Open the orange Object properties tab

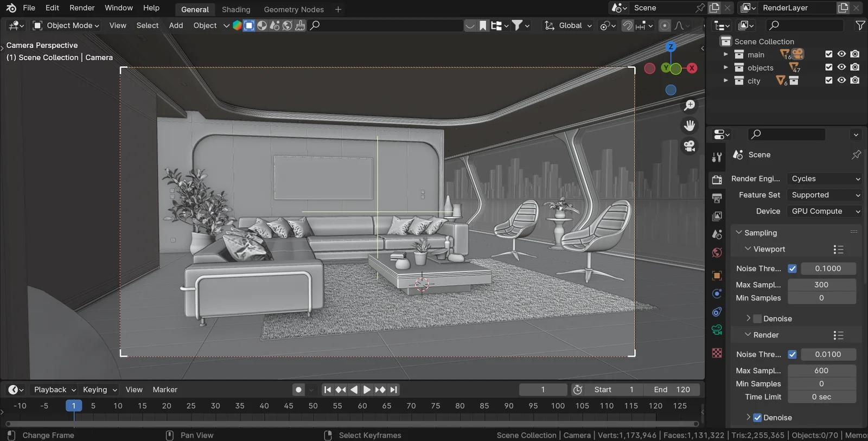pos(717,276)
